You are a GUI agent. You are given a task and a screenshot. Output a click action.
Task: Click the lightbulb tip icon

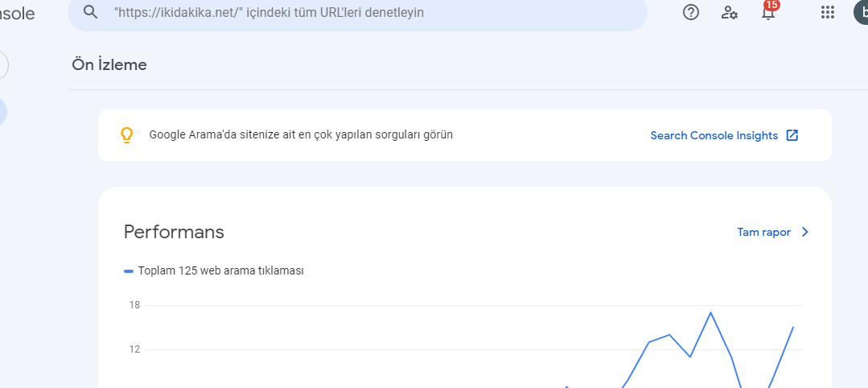coord(127,135)
